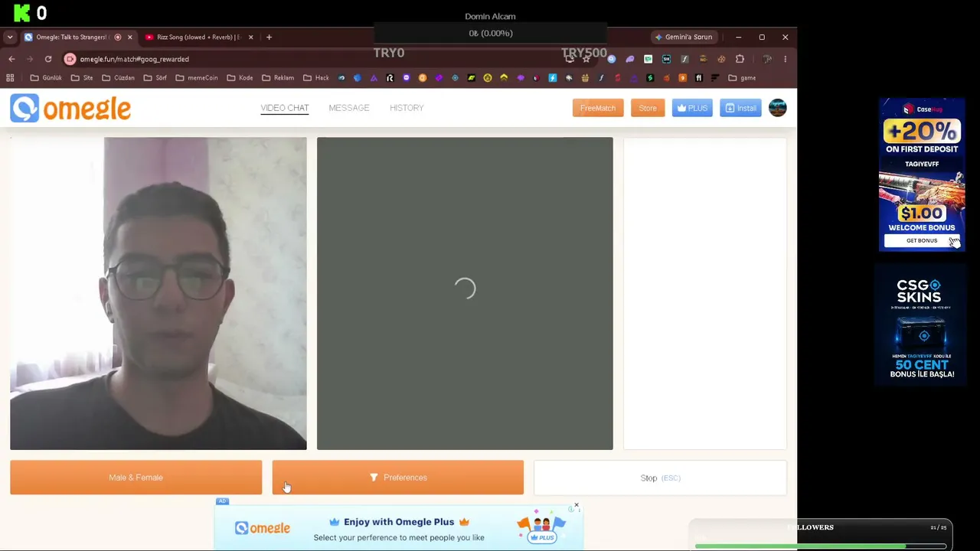
Task: Open the Extensions puzzle icon
Action: (x=740, y=59)
